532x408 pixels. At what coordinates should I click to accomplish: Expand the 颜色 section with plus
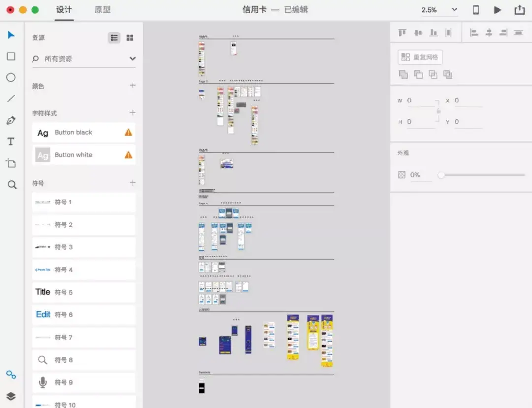tap(132, 85)
